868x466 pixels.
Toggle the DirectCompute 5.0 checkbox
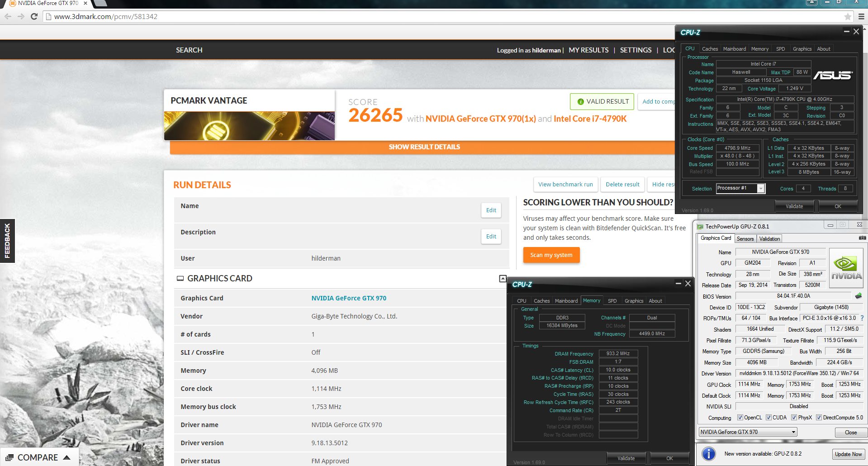coord(819,418)
